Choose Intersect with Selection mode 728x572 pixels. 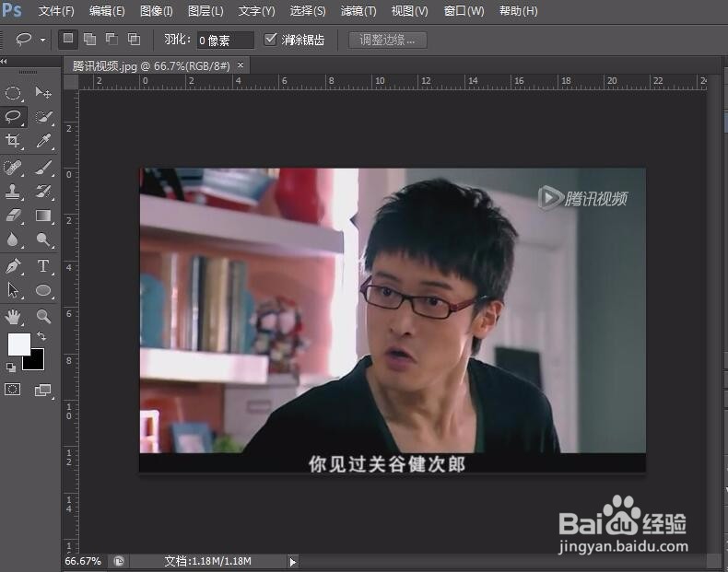click(x=134, y=39)
